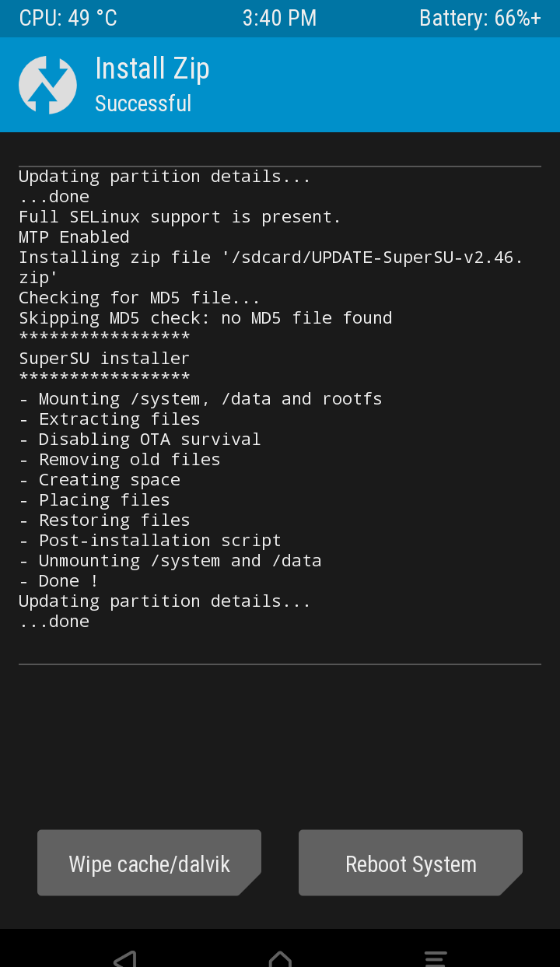Tap the 3:40 PM clock

(279, 19)
